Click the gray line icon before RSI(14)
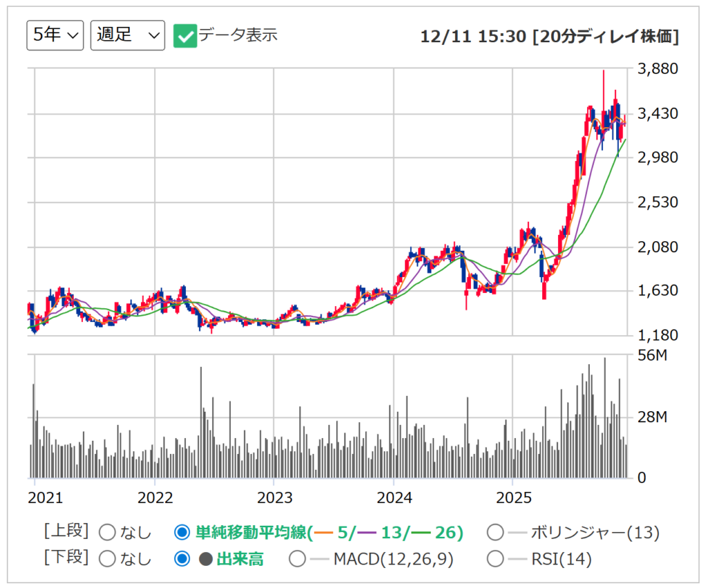The image size is (708, 588). pyautogui.click(x=517, y=558)
